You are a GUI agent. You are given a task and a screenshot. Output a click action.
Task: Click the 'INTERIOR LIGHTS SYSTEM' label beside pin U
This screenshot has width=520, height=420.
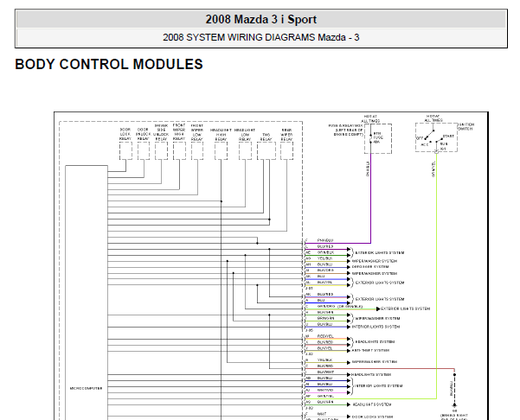pyautogui.click(x=376, y=327)
